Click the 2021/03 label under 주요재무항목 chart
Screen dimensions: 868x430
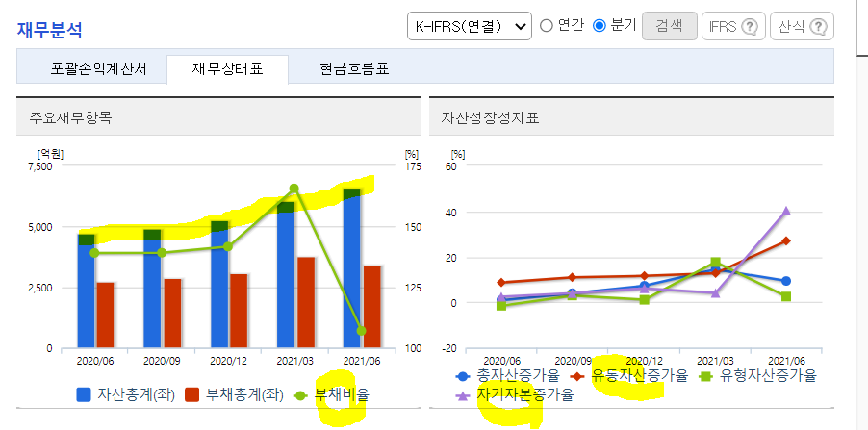click(294, 361)
